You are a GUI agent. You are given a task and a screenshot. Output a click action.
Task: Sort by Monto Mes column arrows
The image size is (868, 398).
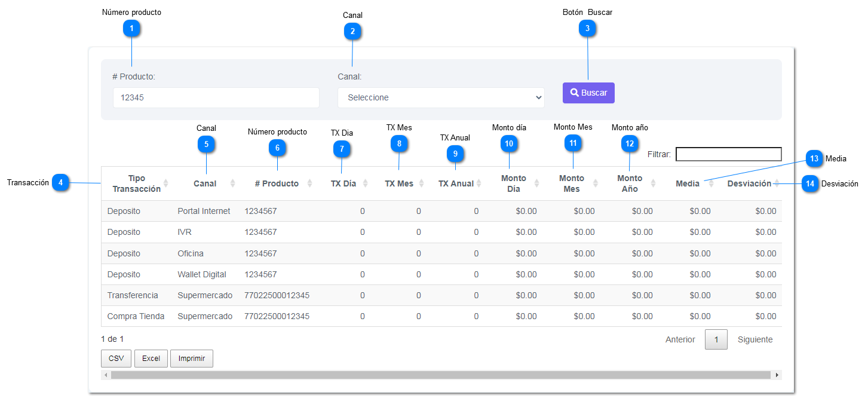[x=595, y=183]
